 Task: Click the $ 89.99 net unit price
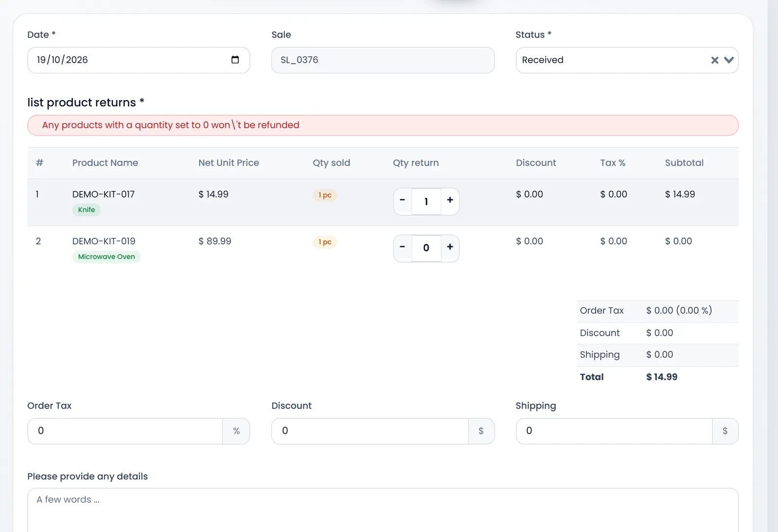tap(215, 241)
